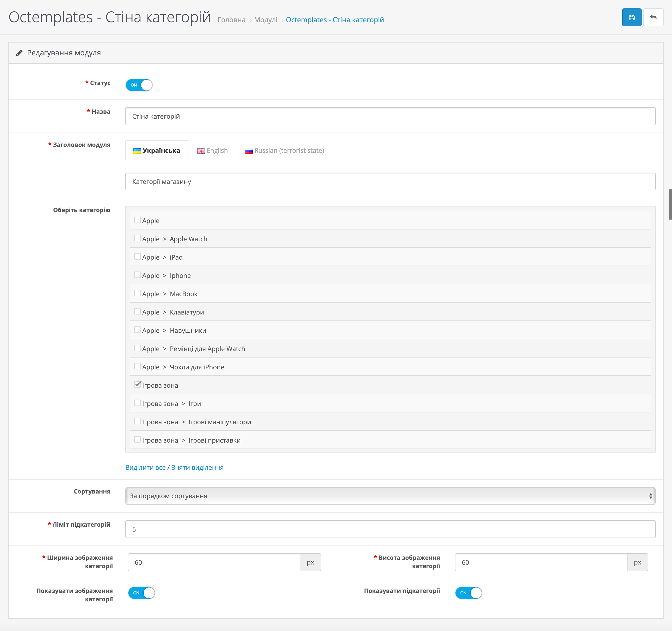The height and width of the screenshot is (631, 672).
Task: Click the blue save icon button
Action: click(x=631, y=18)
